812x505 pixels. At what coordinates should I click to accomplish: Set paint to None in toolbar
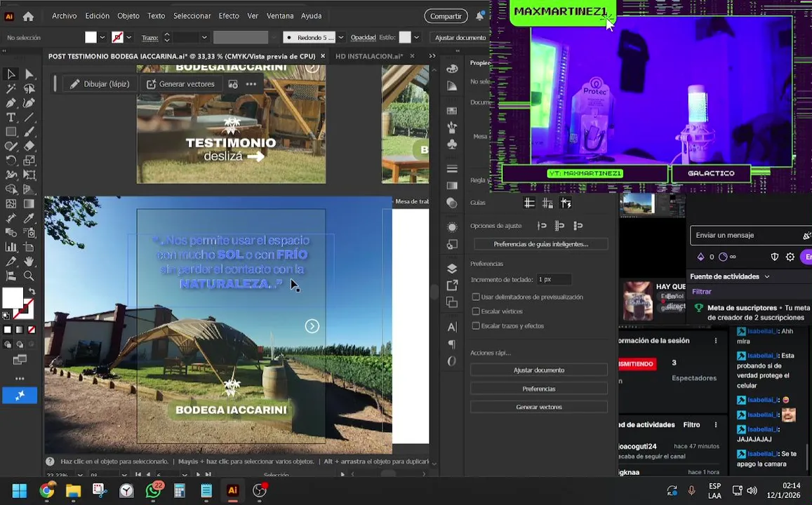pos(32,330)
